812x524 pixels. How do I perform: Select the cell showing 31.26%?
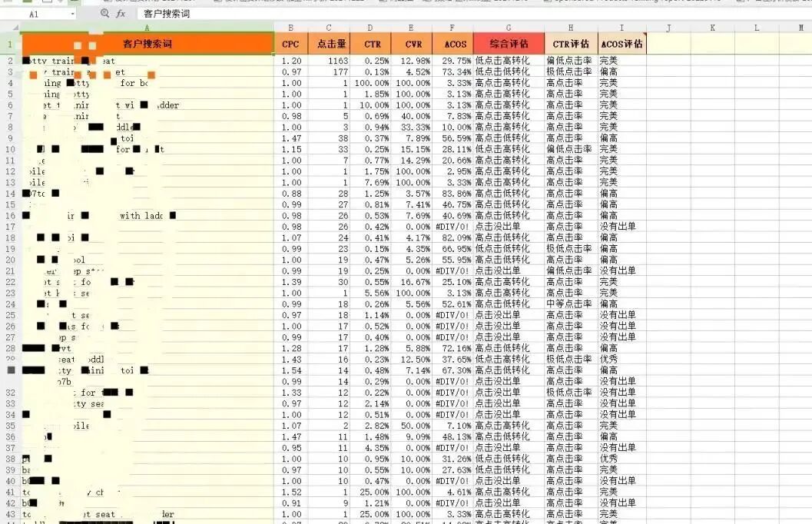tap(452, 459)
